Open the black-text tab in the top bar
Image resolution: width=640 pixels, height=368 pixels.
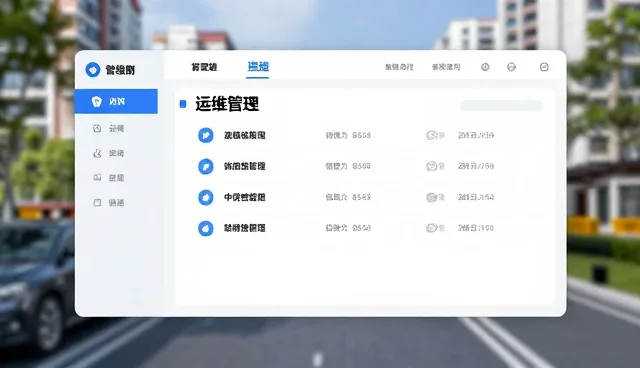204,67
